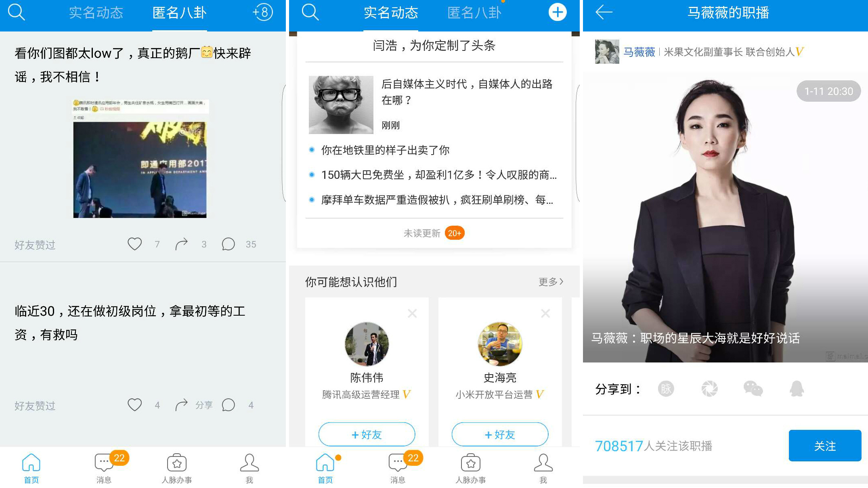Go back using the arrow icon
The width and height of the screenshot is (868, 488).
[x=604, y=13]
